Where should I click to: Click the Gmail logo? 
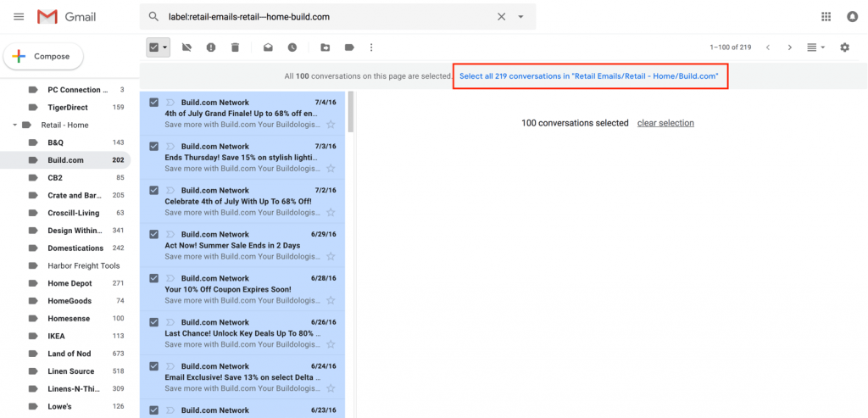[66, 17]
